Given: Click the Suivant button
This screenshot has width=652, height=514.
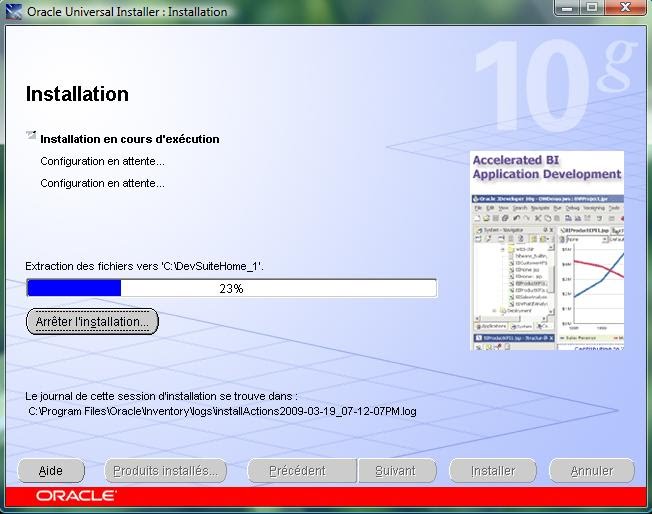Looking at the screenshot, I should click(397, 471).
